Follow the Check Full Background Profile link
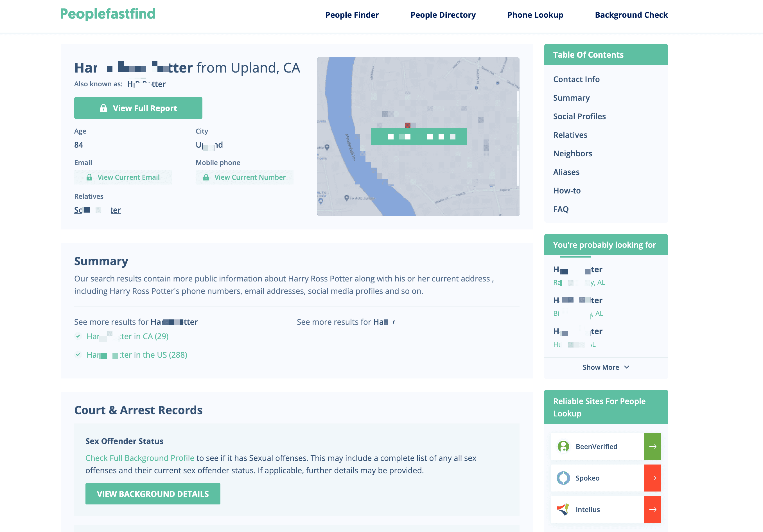 [x=139, y=458]
